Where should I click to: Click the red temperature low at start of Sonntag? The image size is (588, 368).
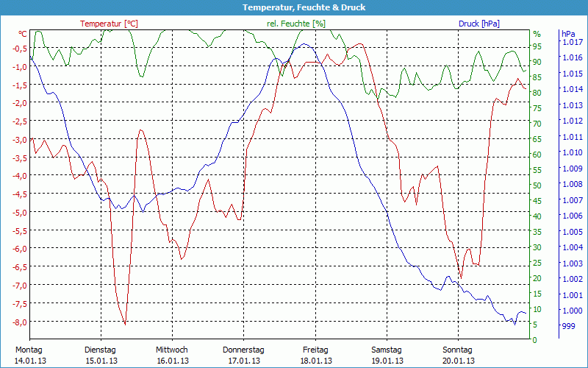461,277
